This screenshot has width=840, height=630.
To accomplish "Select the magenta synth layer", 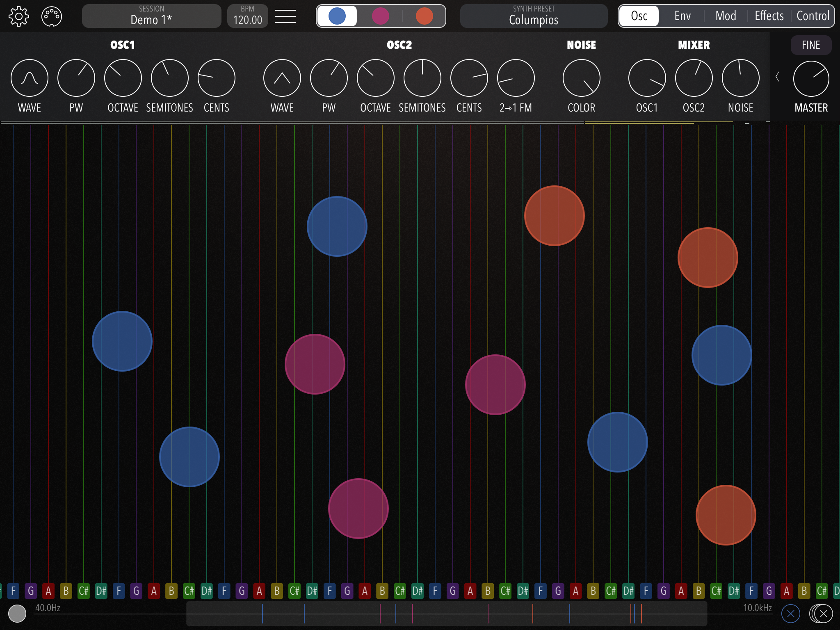I will (381, 16).
